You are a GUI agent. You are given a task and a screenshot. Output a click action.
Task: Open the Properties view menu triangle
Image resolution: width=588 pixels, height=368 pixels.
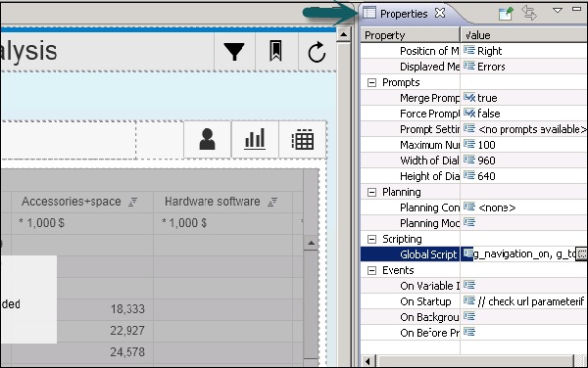(x=558, y=11)
